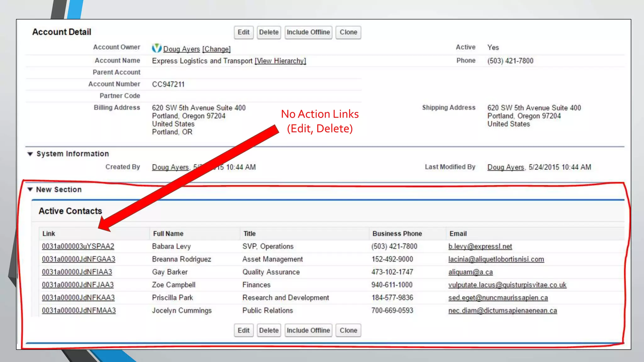Click phone number 940-611-1000
This screenshot has height=362, width=644.
tap(392, 285)
